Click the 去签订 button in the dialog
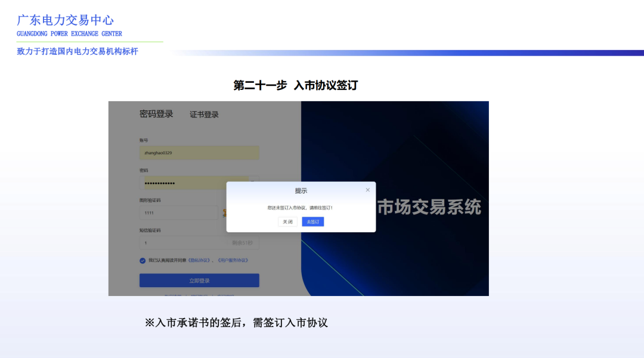This screenshot has width=644, height=358. click(312, 221)
